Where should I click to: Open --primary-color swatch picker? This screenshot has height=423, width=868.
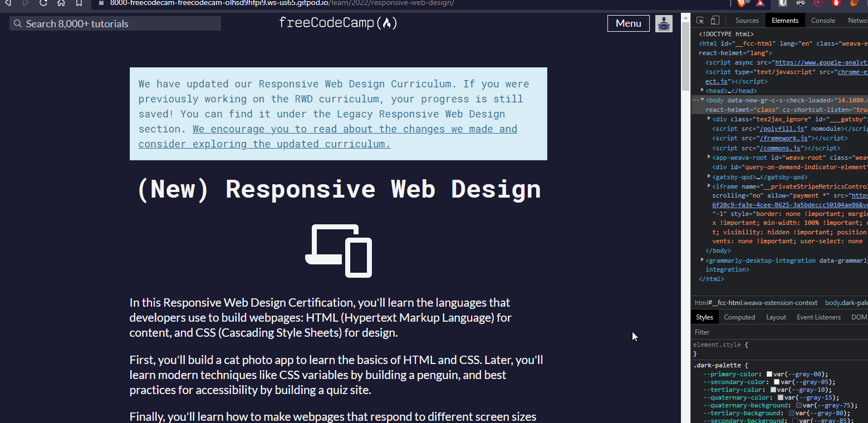pyautogui.click(x=769, y=374)
